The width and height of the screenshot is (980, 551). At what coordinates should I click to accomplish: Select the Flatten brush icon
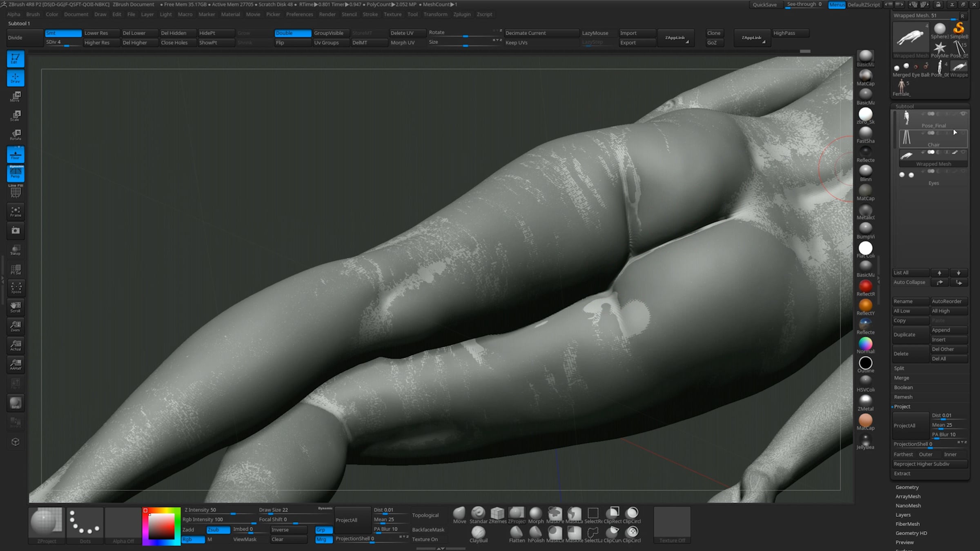pos(517,532)
